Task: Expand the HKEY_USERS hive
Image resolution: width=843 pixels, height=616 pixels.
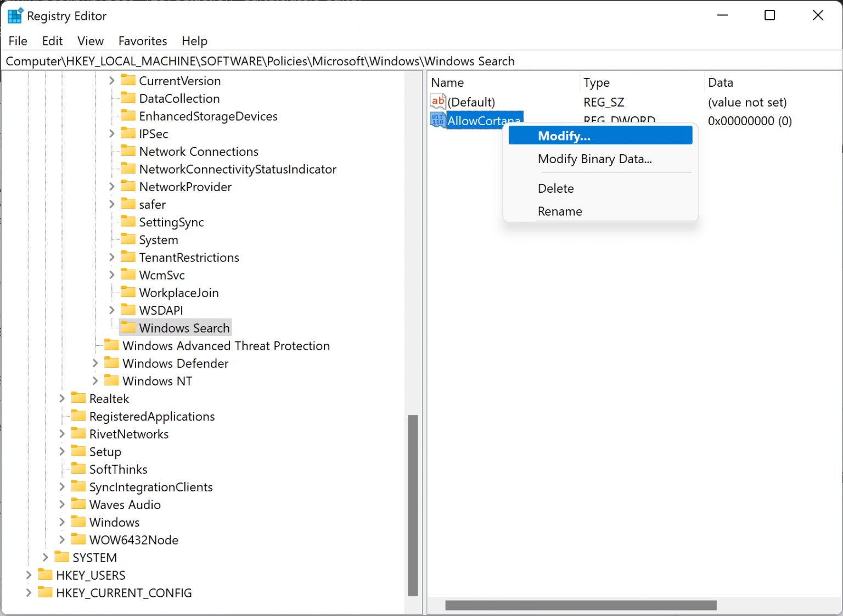Action: (29, 575)
